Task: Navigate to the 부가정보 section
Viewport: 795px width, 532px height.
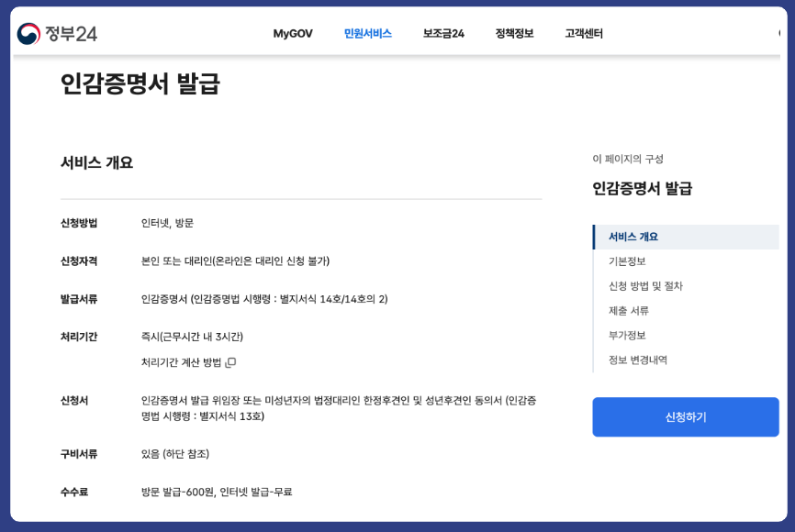Action: coord(626,333)
